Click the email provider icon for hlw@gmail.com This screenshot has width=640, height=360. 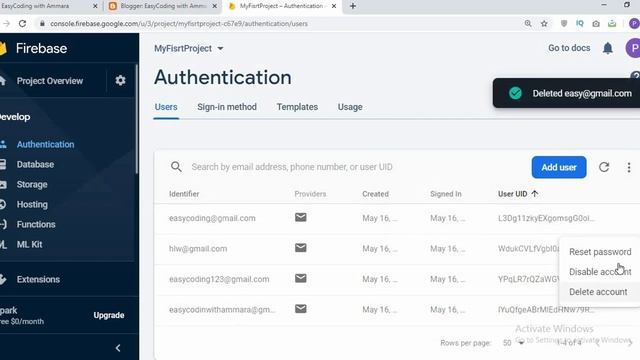(x=301, y=248)
